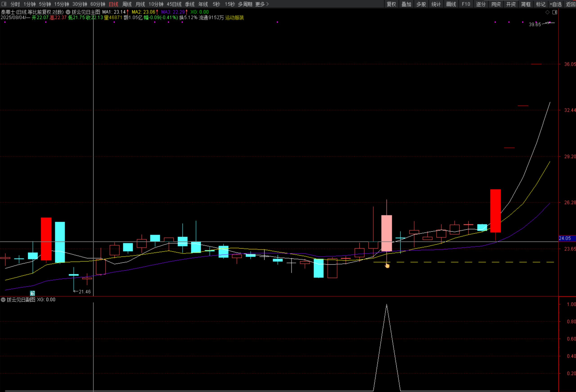This screenshot has width=576, height=392.
Task: Open the F10 company info
Action: [x=466, y=4]
